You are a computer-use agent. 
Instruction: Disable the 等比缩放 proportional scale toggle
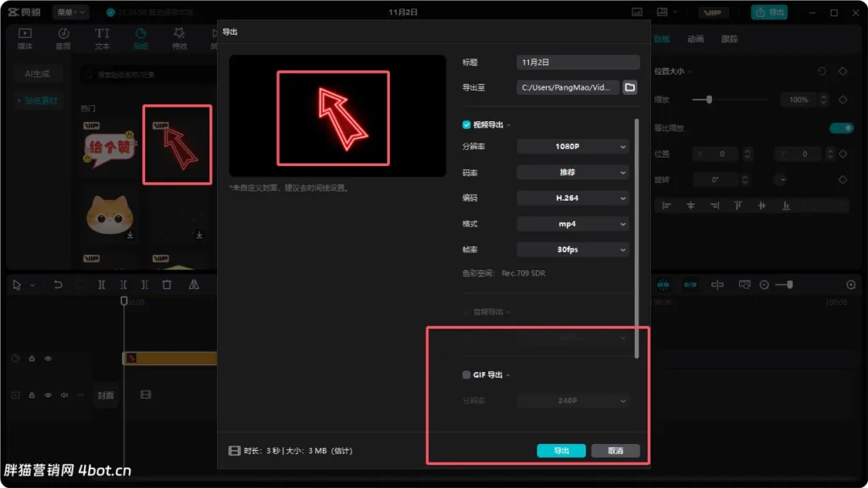point(841,127)
